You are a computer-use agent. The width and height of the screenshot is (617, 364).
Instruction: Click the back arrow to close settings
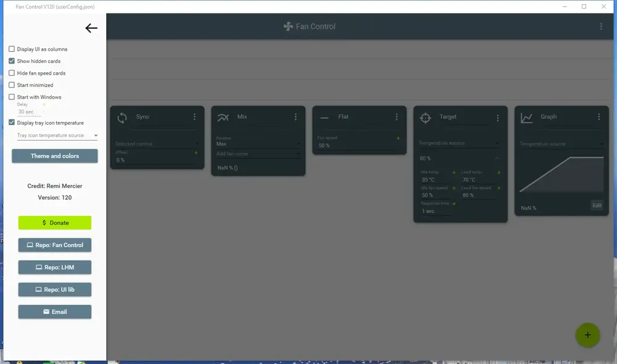pyautogui.click(x=91, y=28)
